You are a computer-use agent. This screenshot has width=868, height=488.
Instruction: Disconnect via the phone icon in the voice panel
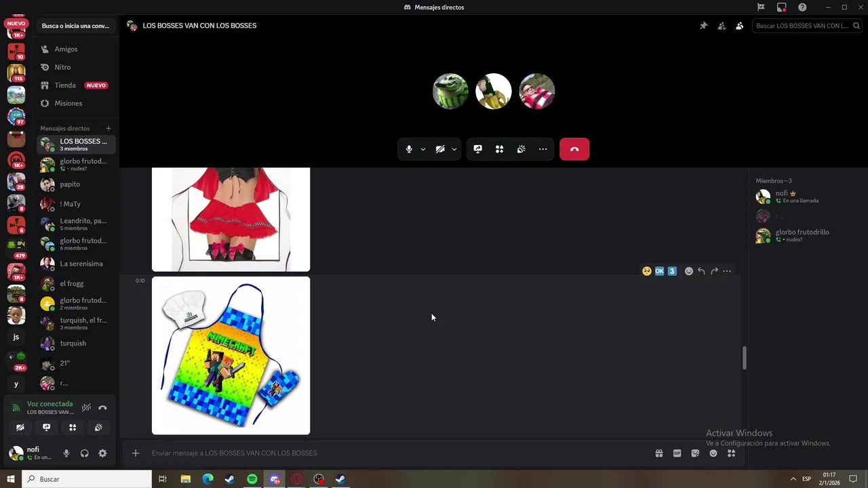102,407
